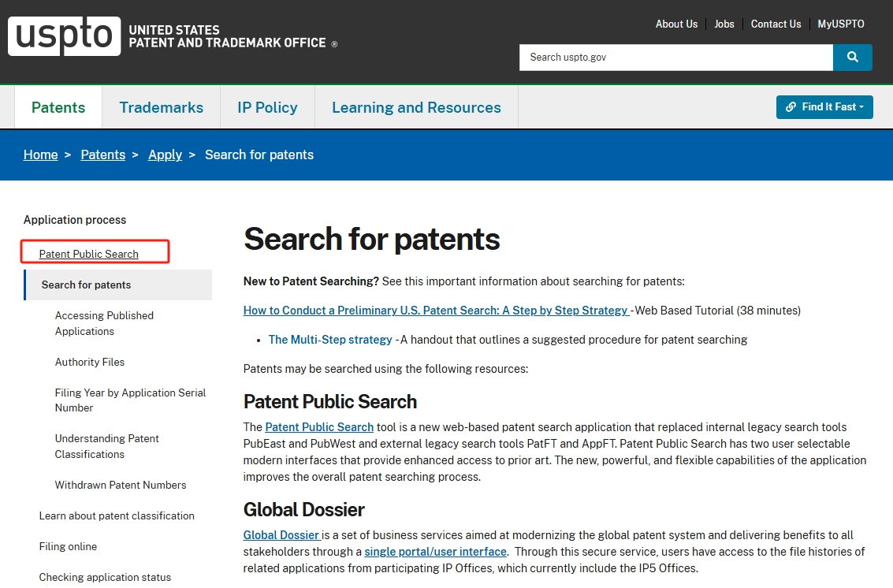893x588 pixels.
Task: Open Withdrawn Patent Numbers sidebar item
Action: coord(121,485)
